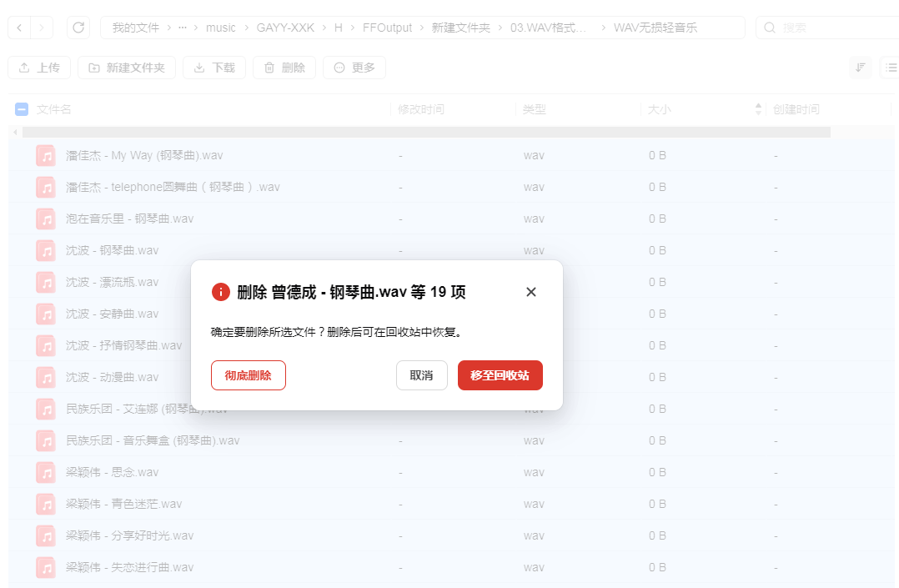
Task: Click music icon of 梁颖伟 - 青色迷茫
Action: click(x=46, y=504)
